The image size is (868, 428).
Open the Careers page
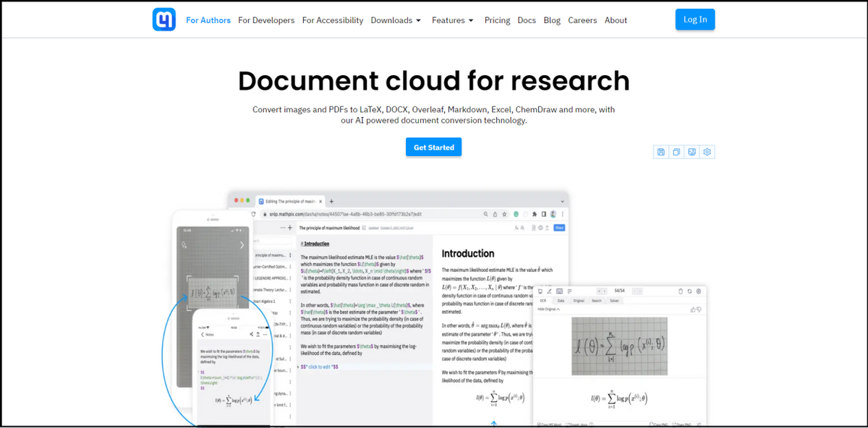pyautogui.click(x=583, y=20)
